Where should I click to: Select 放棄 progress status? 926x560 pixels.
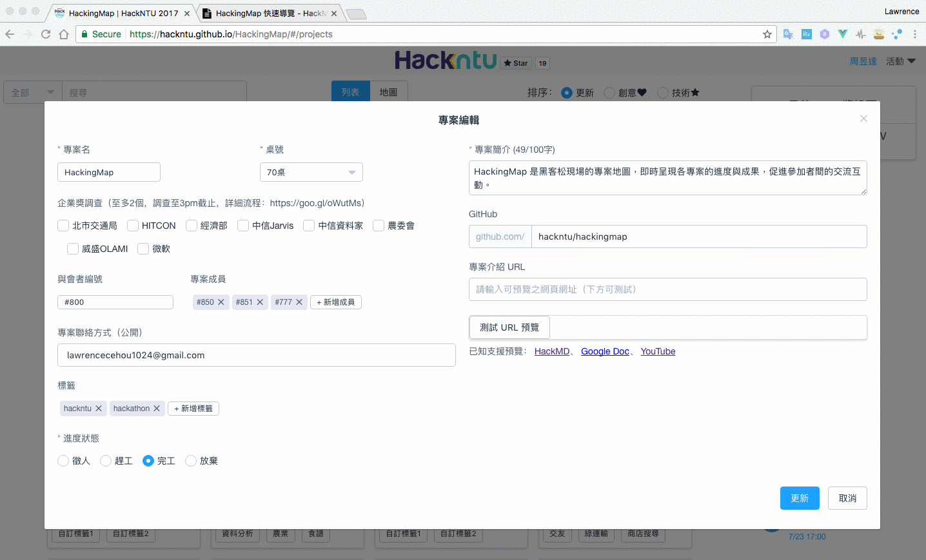point(191,461)
